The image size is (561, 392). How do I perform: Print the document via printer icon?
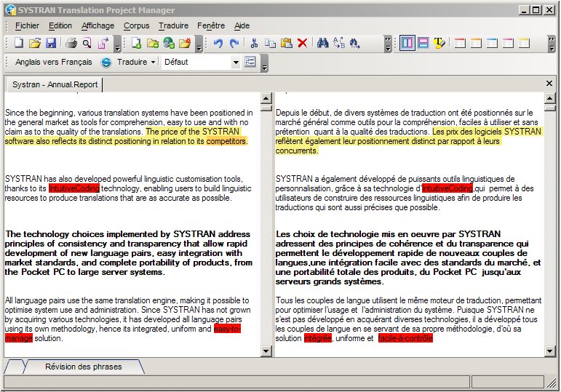point(71,44)
